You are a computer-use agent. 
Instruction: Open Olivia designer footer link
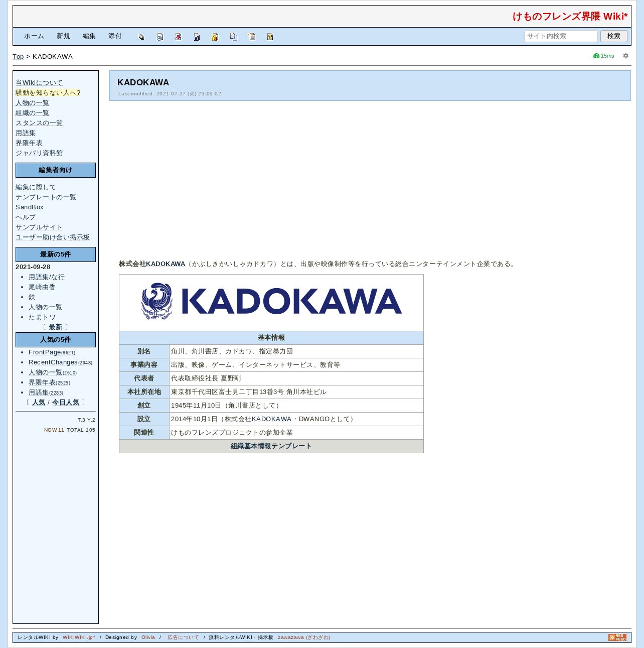(x=148, y=637)
